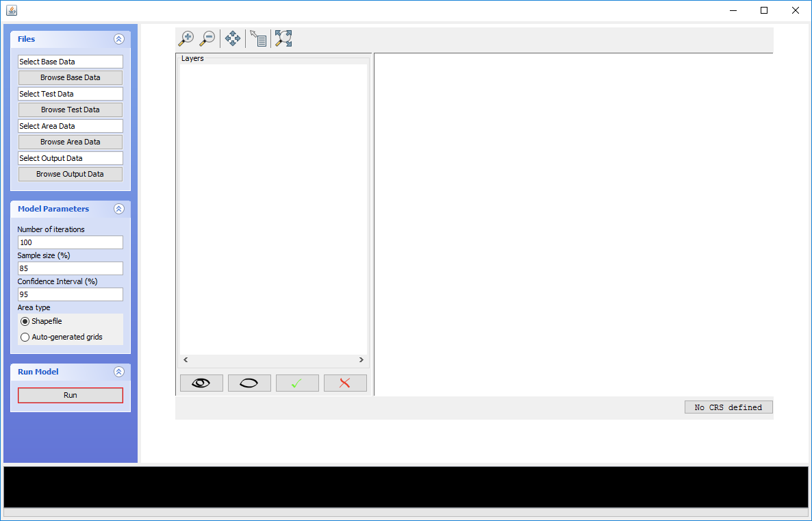
Task: Select the Zoom Out map tool
Action: pyautogui.click(x=207, y=38)
